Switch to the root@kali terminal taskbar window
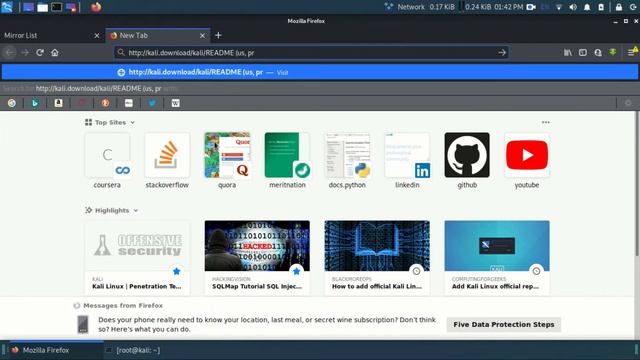640x360 pixels. (x=133, y=350)
